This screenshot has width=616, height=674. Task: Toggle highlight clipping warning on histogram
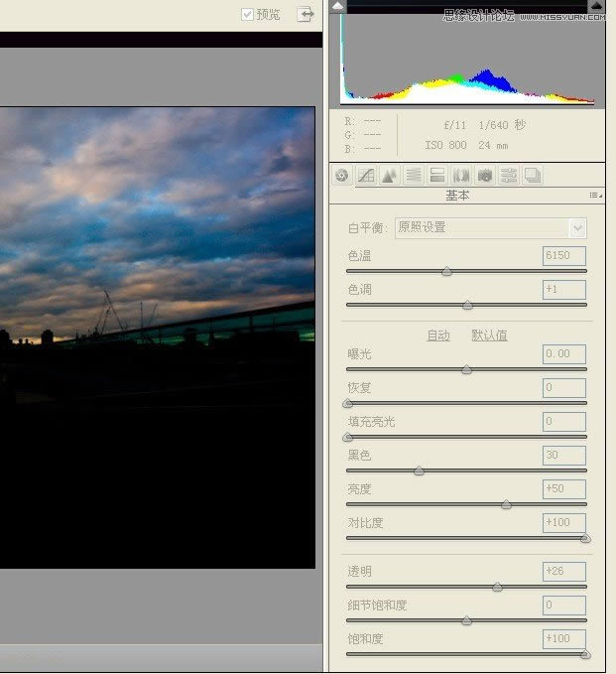tap(595, 6)
